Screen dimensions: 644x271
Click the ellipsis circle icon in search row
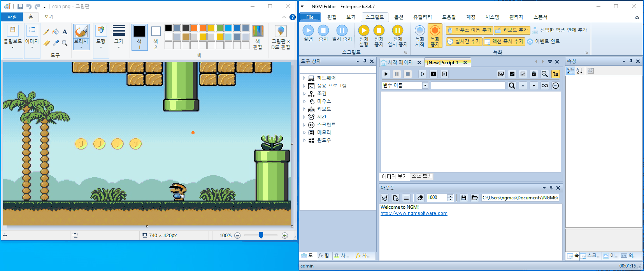[x=556, y=86]
